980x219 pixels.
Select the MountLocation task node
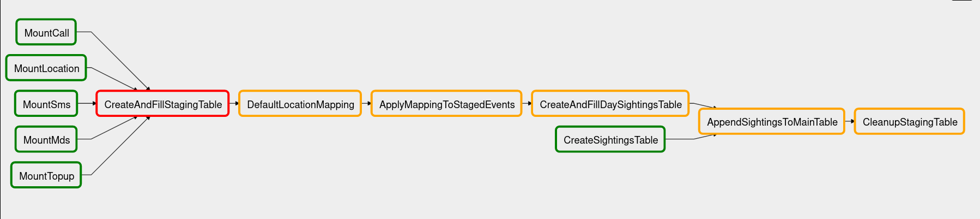point(46,68)
